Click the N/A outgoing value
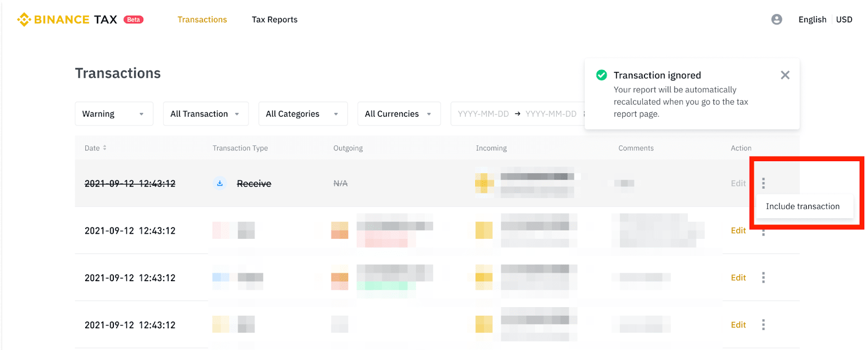Image resolution: width=868 pixels, height=350 pixels. point(341,183)
